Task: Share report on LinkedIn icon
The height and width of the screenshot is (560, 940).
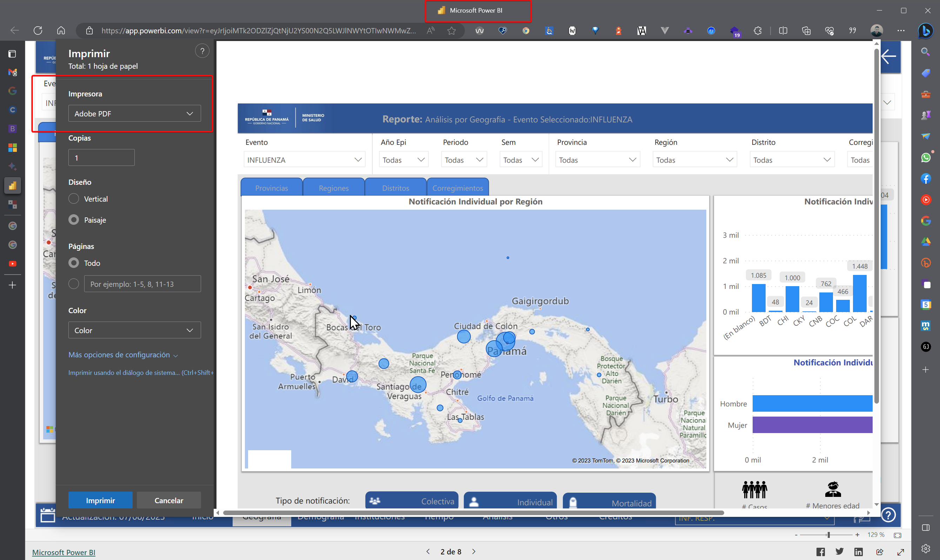Action: click(859, 552)
